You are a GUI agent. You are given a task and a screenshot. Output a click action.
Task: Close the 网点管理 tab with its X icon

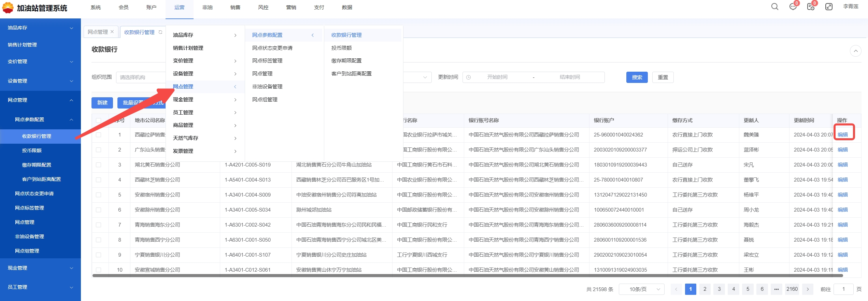(112, 32)
